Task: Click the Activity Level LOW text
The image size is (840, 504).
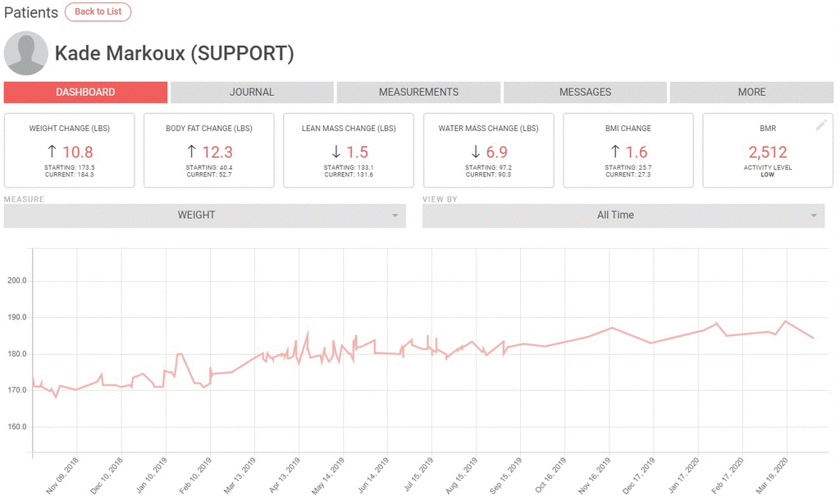Action: point(768,171)
